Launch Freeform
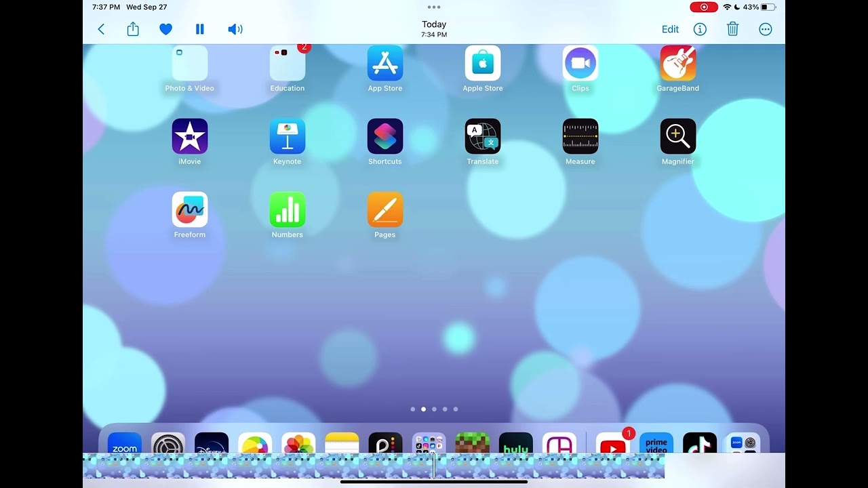 pos(190,209)
